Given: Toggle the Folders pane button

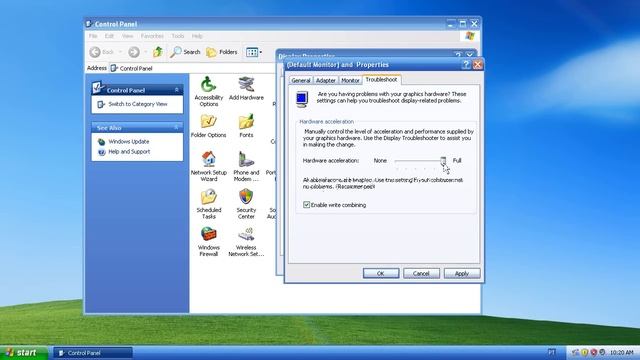Looking at the screenshot, I should click(x=222, y=52).
